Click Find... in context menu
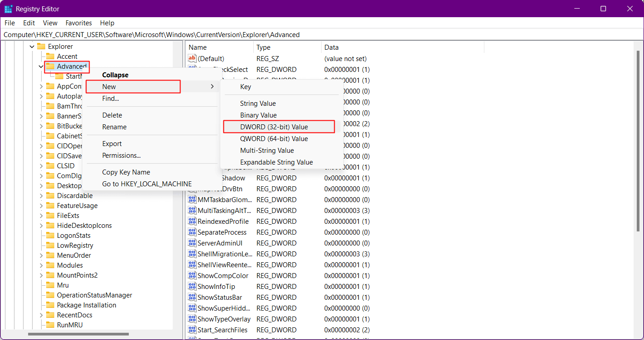Image resolution: width=644 pixels, height=340 pixels. pos(152,98)
